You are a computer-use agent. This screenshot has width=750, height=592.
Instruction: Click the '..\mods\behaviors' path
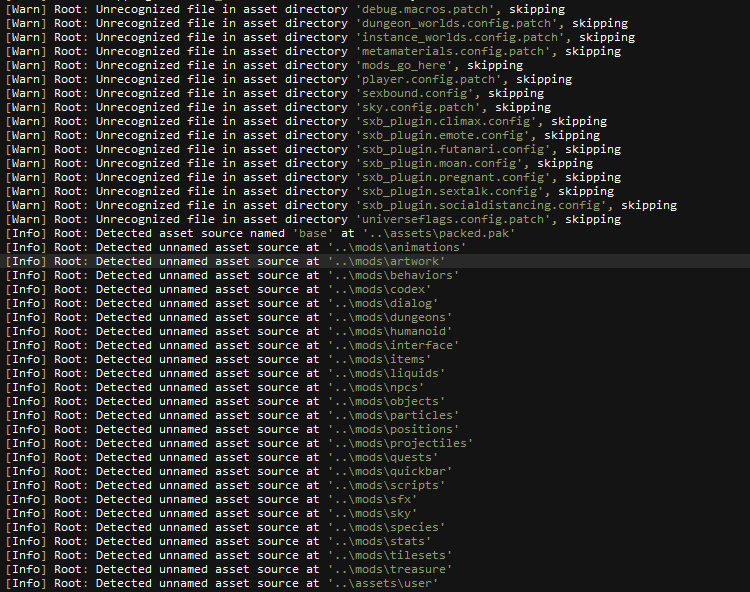pos(393,275)
